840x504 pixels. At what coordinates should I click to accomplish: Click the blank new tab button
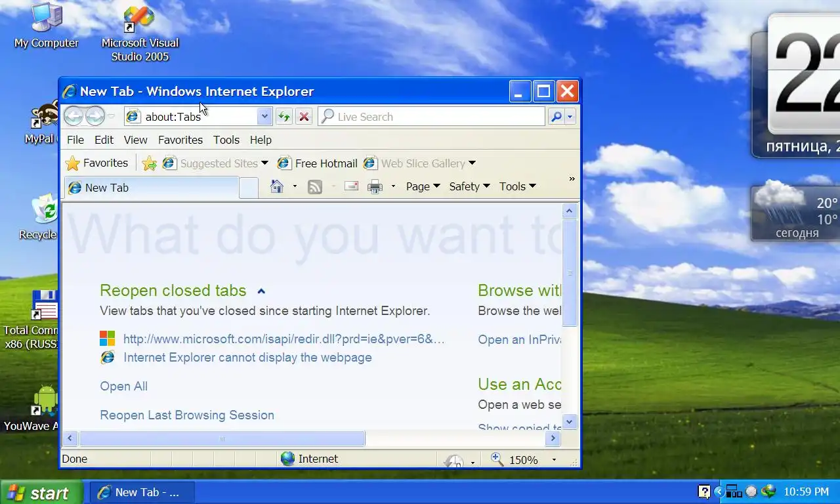(249, 188)
